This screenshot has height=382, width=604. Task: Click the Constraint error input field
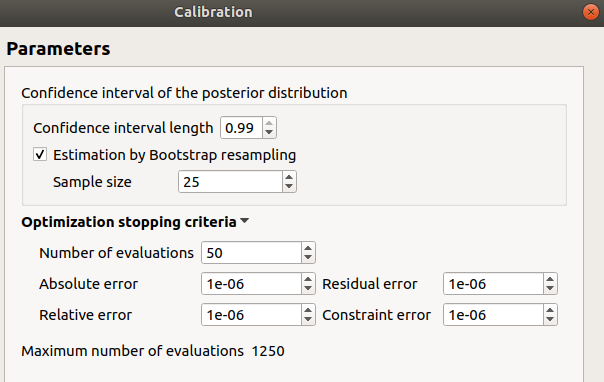click(493, 315)
